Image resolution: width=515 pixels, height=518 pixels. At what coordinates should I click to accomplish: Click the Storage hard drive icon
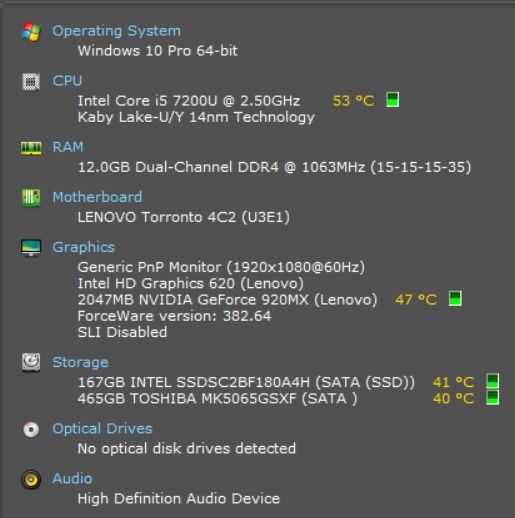31,362
